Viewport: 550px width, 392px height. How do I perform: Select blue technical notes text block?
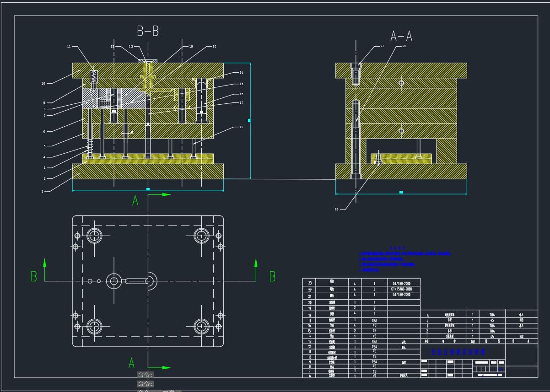[x=405, y=260]
